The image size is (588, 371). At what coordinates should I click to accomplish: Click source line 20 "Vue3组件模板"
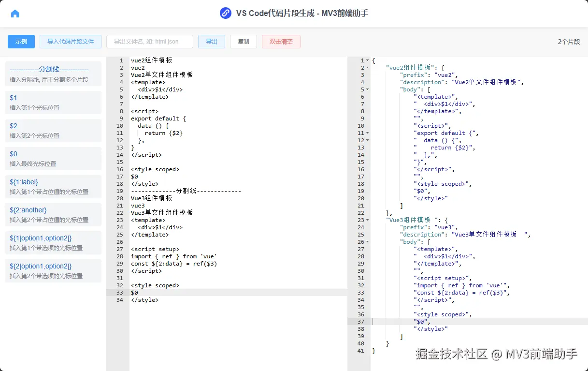pyautogui.click(x=151, y=198)
